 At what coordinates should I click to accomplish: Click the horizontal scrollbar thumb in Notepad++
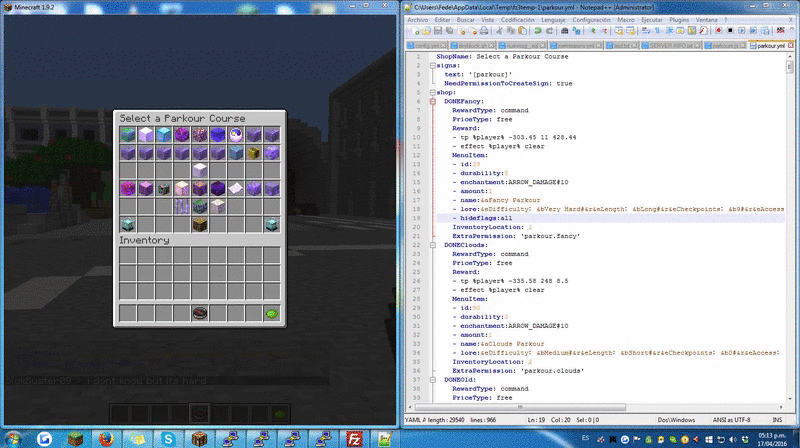click(x=520, y=407)
